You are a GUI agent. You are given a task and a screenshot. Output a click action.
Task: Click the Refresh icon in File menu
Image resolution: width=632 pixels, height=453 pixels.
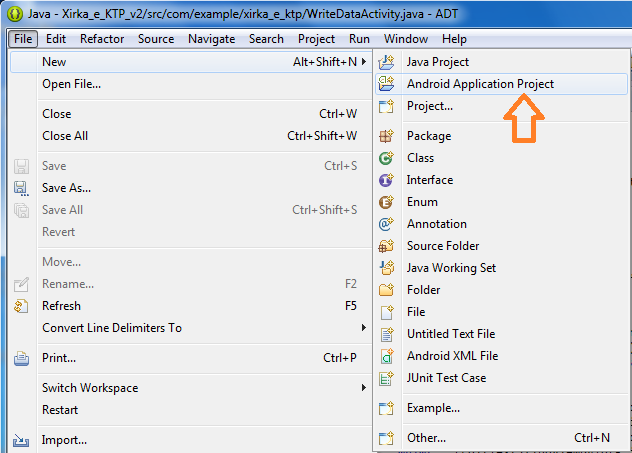click(21, 306)
